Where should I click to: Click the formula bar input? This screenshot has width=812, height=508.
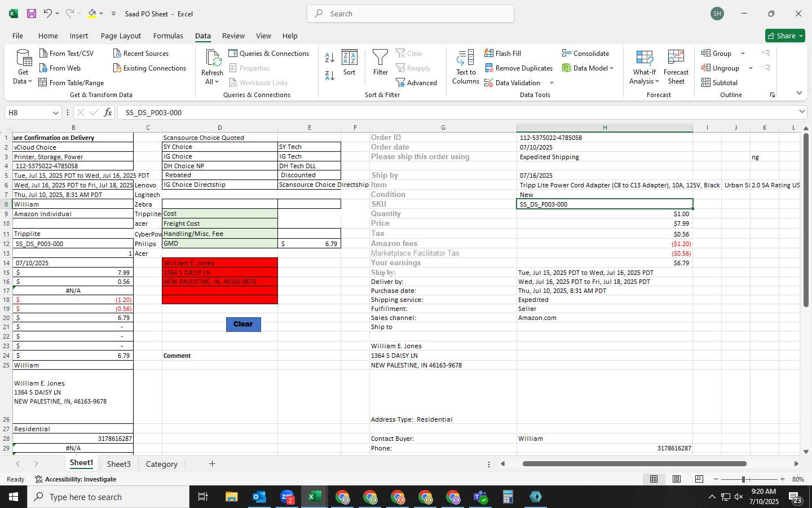[x=457, y=112]
